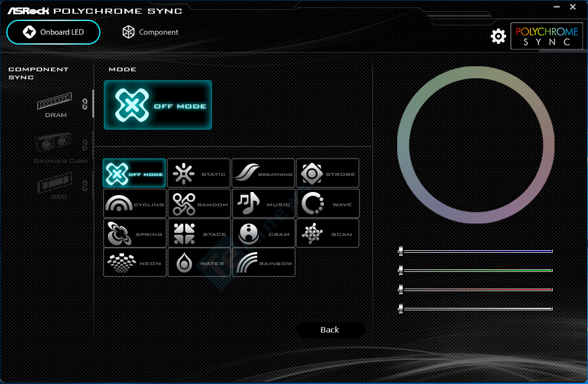Click the SSD component icon

(55, 182)
